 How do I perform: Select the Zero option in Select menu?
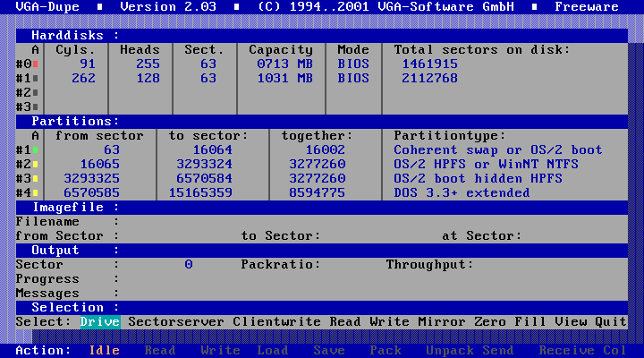coord(490,322)
